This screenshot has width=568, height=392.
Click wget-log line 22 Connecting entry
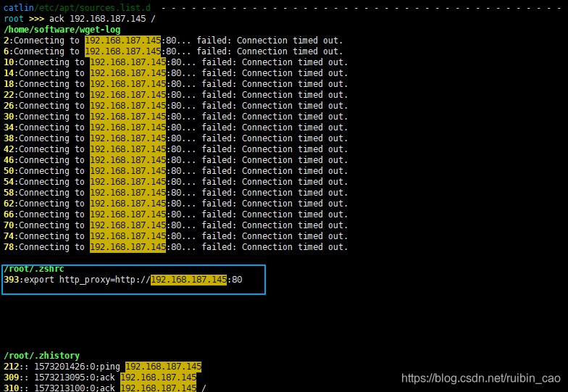(175, 94)
